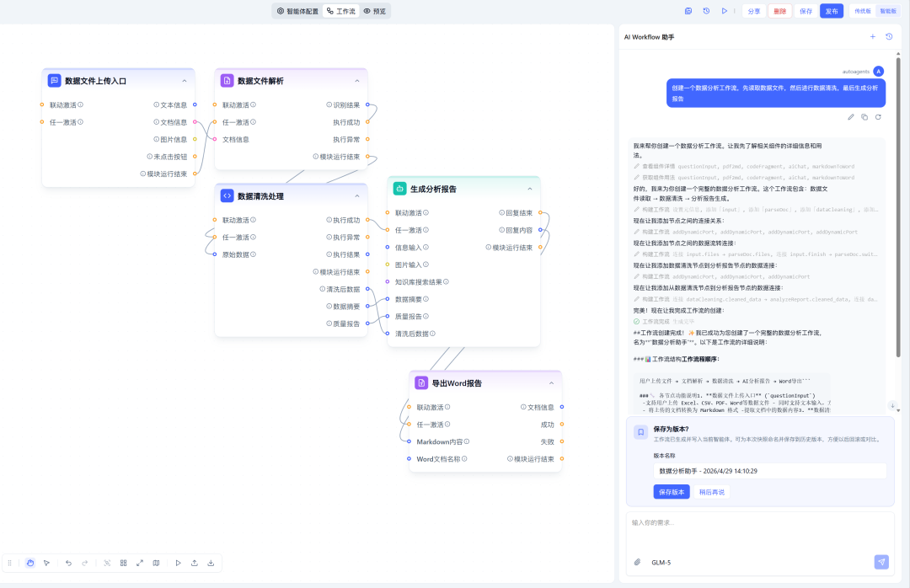The width and height of the screenshot is (910, 588).
Task: Click the focus-locate scan icon in bottom toolbar
Action: click(107, 563)
